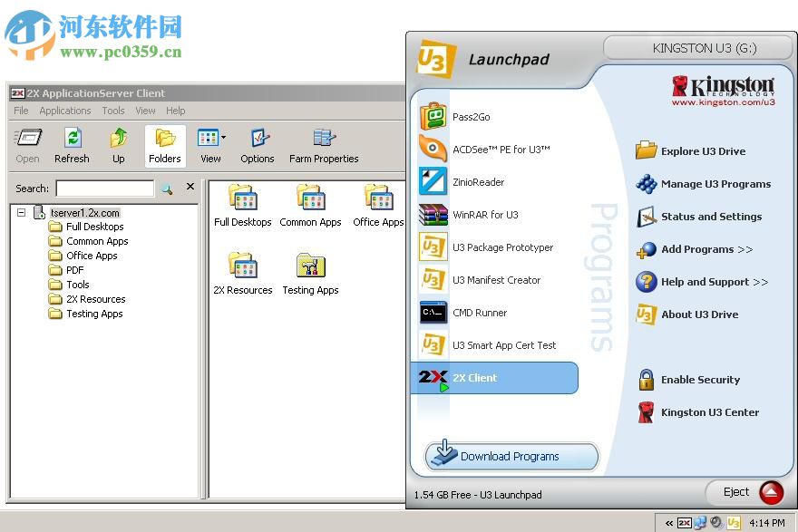Image resolution: width=798 pixels, height=532 pixels.
Task: Click in the Search input field
Action: 104,189
